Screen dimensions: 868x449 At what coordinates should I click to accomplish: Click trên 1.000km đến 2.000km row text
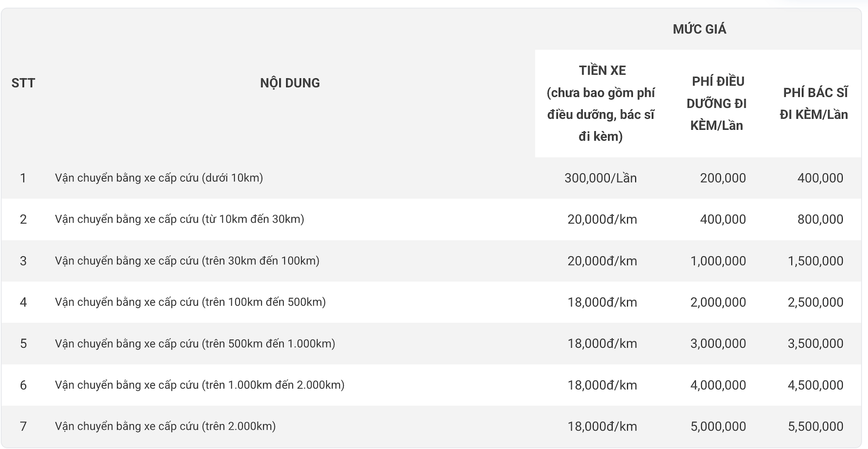(x=200, y=385)
